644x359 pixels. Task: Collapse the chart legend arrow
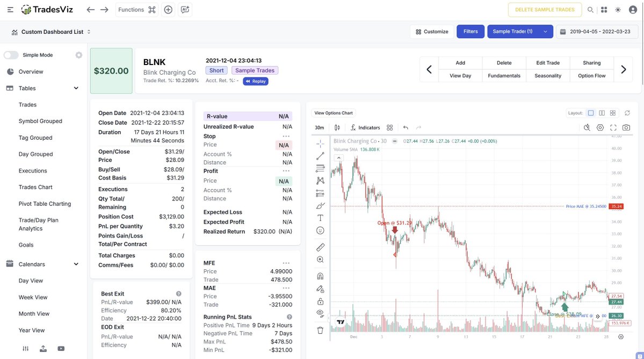(338, 157)
